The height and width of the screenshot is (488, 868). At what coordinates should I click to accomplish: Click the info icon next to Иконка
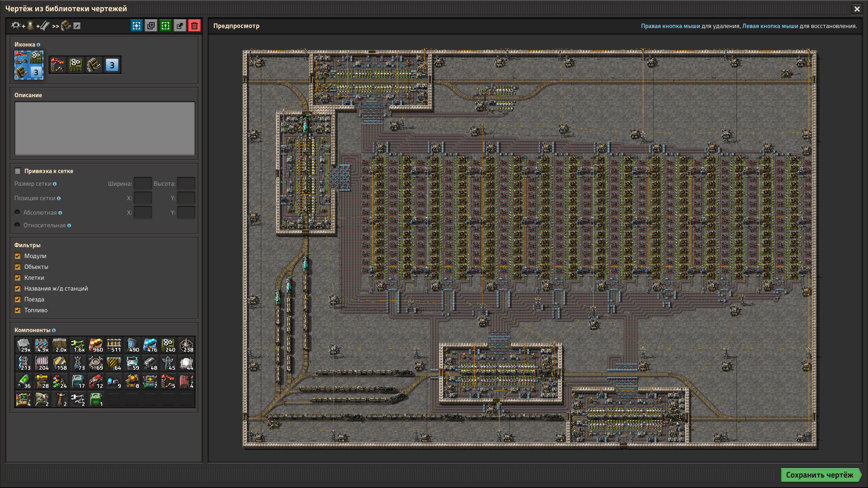tap(38, 45)
